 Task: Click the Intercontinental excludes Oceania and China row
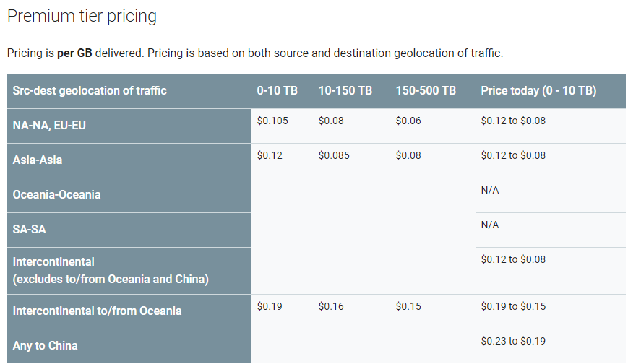click(x=129, y=271)
